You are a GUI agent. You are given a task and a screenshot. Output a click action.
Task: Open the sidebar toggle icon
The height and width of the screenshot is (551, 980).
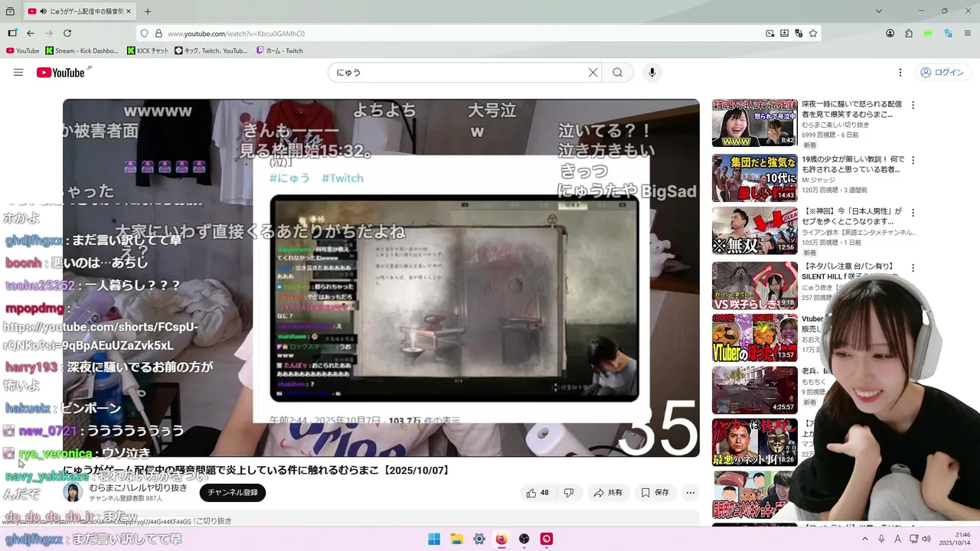[x=12, y=34]
